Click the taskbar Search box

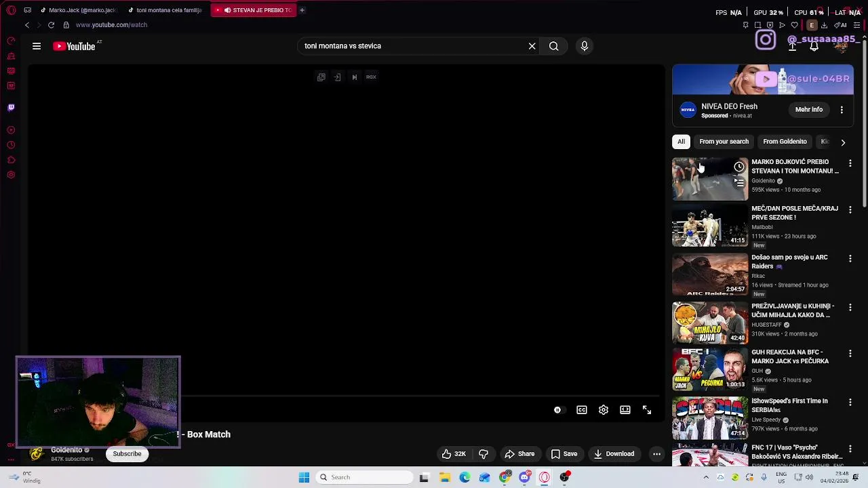[x=365, y=477]
